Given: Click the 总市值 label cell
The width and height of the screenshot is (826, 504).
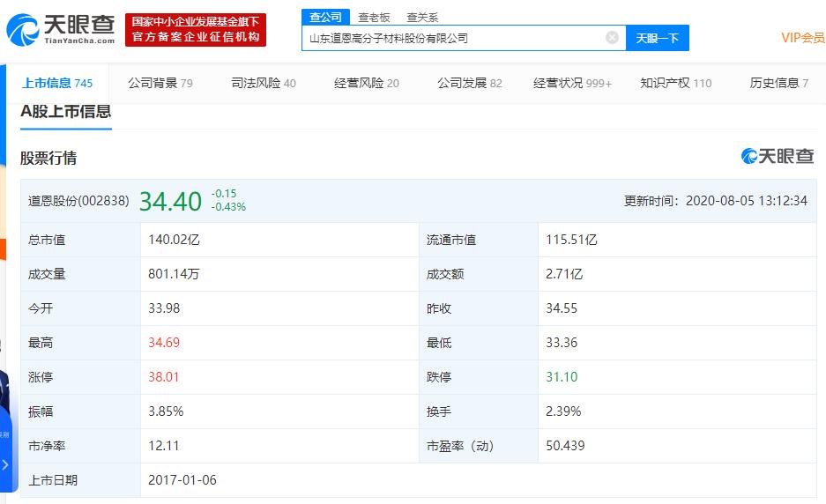Looking at the screenshot, I should (x=80, y=240).
